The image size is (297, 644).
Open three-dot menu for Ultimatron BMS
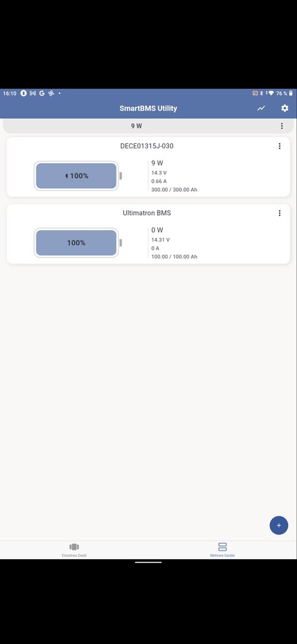coord(280,213)
